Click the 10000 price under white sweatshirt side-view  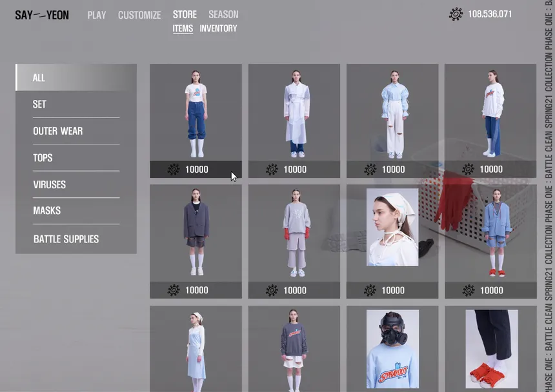491,170
